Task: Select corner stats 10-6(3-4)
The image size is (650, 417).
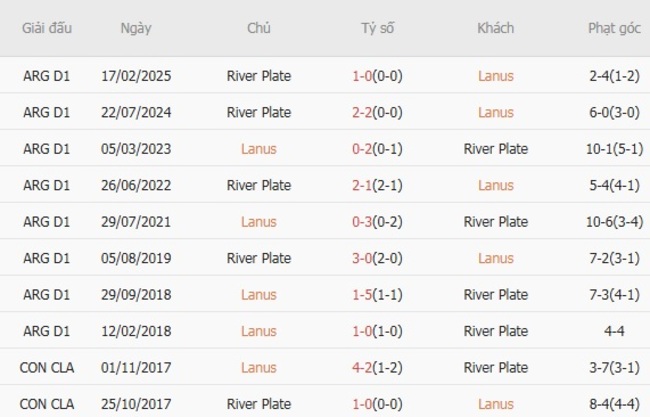Action: coord(615,221)
